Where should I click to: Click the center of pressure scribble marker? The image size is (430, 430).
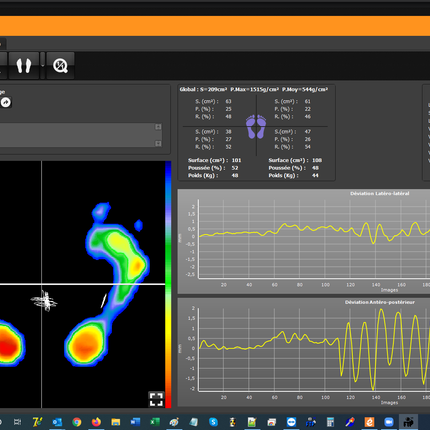tap(45, 301)
